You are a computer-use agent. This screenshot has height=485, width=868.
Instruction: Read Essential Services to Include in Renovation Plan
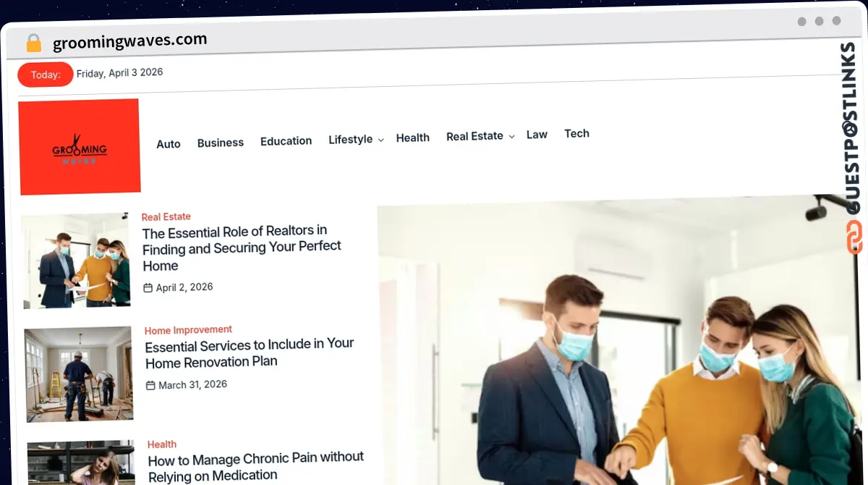[250, 353]
